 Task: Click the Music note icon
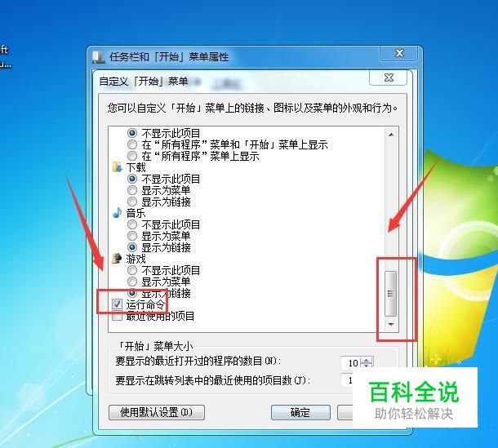coord(118,213)
